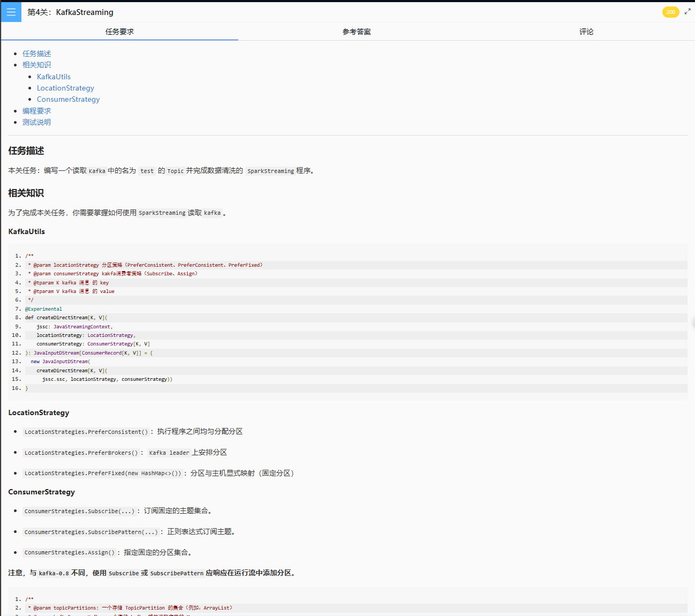Click the @Experimental annotation code line
The height and width of the screenshot is (616, 695).
tap(43, 309)
